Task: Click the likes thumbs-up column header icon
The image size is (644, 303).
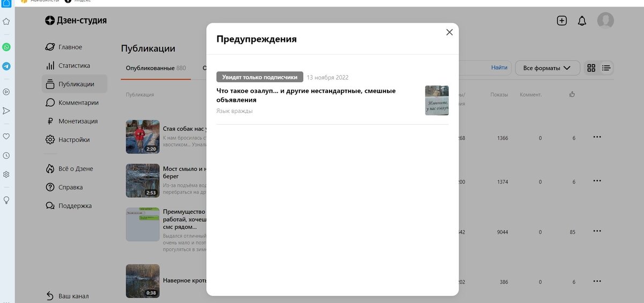Action: (x=572, y=94)
